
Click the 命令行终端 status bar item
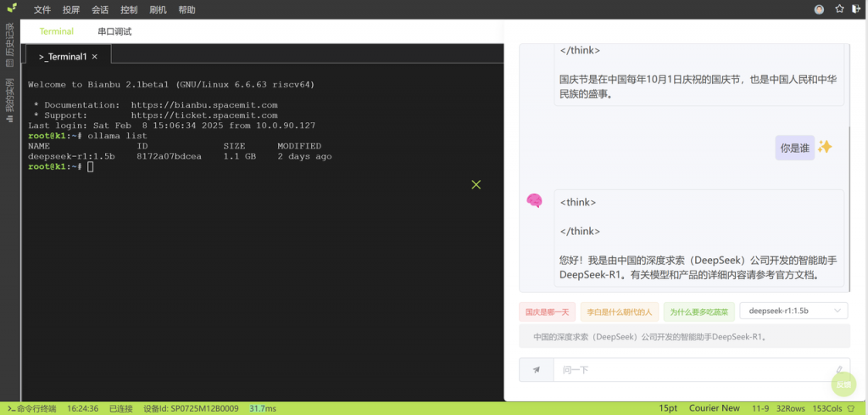tap(32, 408)
